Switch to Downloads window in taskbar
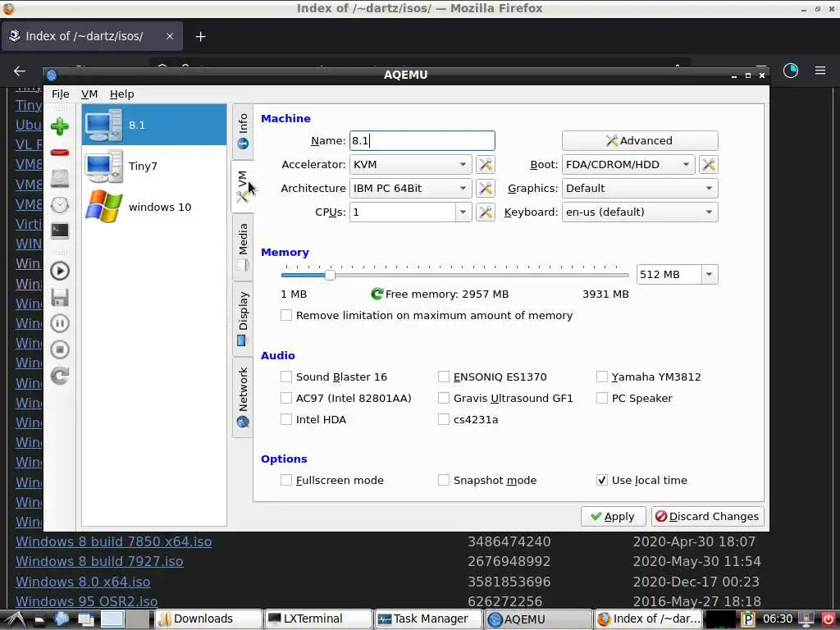The height and width of the screenshot is (630, 840). click(x=208, y=619)
